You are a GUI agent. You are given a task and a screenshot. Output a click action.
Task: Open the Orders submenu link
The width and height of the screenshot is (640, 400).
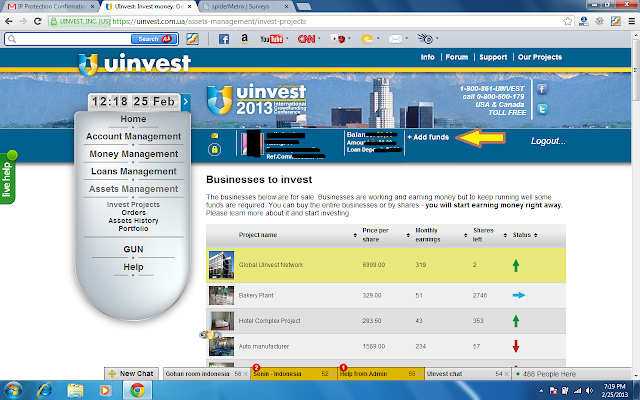133,213
